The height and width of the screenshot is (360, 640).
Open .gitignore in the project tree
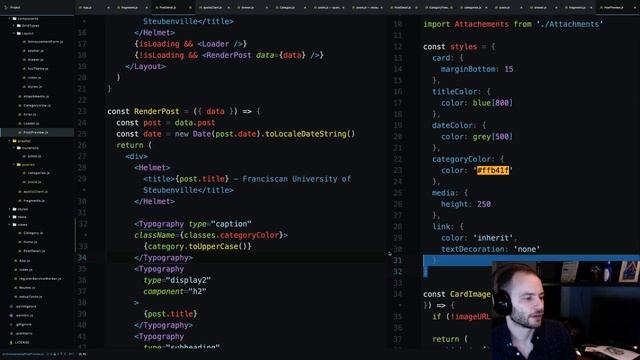tap(24, 324)
